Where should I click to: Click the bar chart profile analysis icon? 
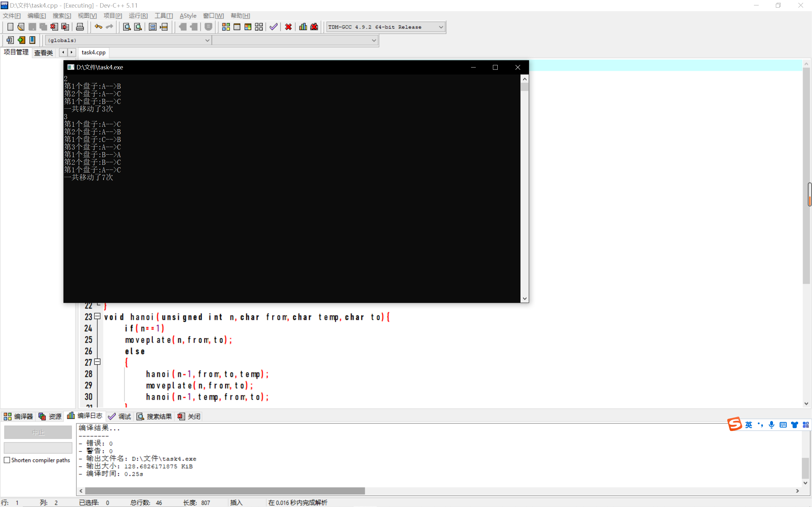(x=303, y=27)
